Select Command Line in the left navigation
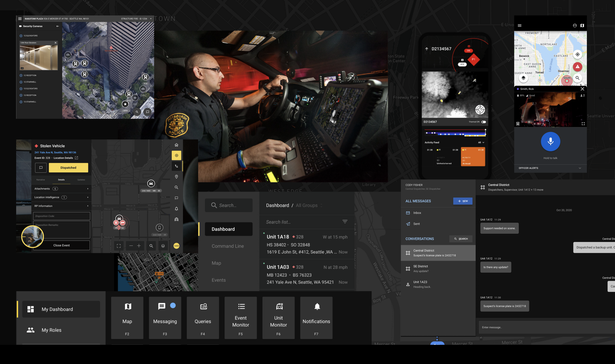 (x=228, y=246)
